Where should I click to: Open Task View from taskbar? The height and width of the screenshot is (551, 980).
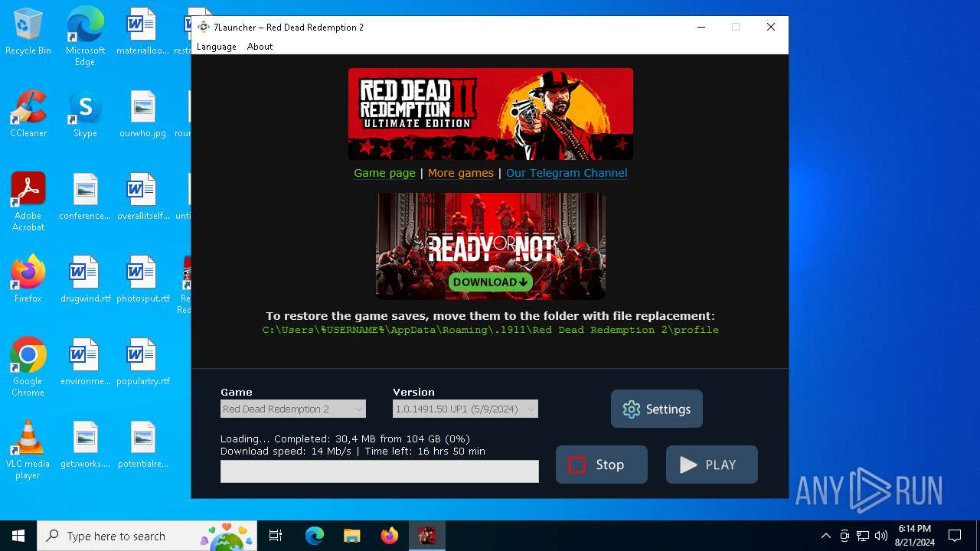pyautogui.click(x=276, y=536)
